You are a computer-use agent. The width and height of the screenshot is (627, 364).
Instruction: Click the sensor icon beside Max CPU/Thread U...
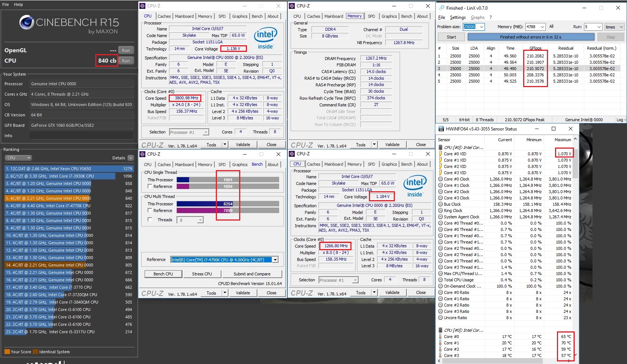[x=440, y=274]
